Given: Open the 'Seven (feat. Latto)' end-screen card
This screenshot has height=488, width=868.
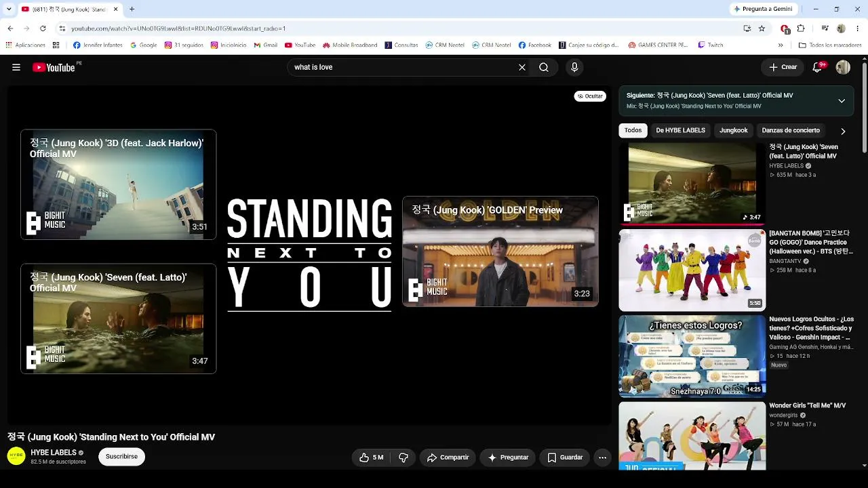Looking at the screenshot, I should pyautogui.click(x=119, y=319).
